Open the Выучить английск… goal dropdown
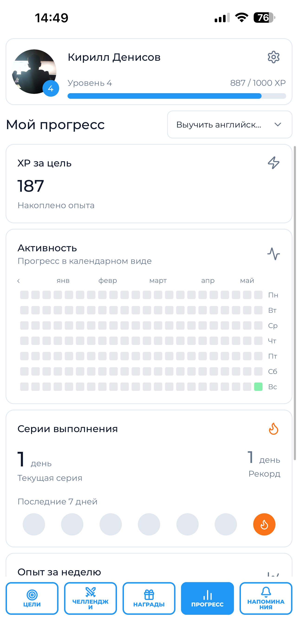The width and height of the screenshot is (298, 644). [230, 124]
